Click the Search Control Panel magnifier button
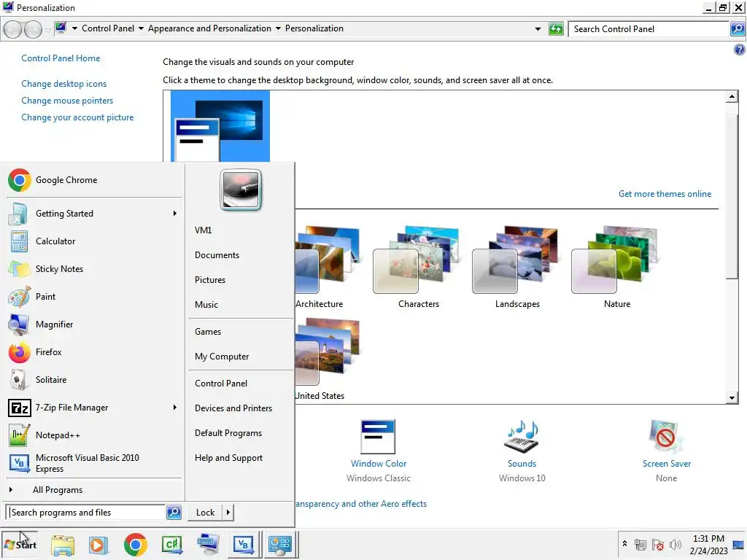This screenshot has width=747, height=560. coord(738,29)
